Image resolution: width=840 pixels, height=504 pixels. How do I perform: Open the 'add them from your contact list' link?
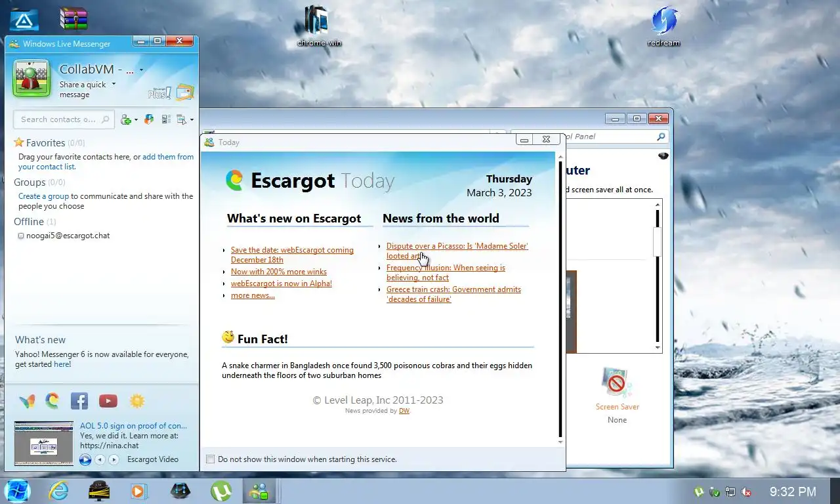pyautogui.click(x=106, y=161)
